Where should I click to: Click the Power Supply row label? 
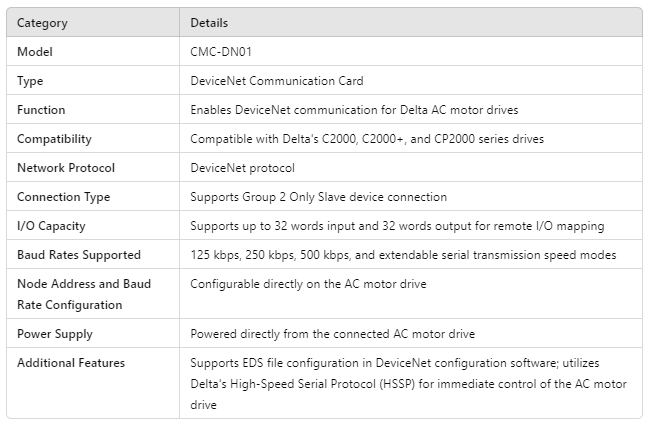click(52, 334)
